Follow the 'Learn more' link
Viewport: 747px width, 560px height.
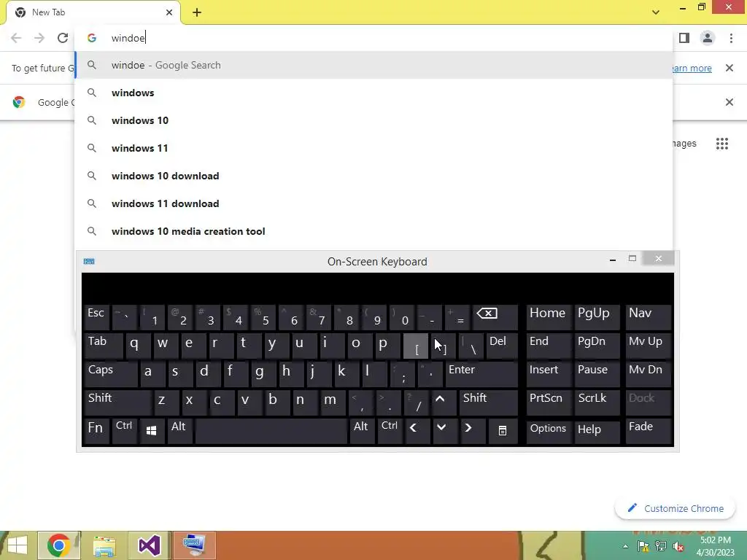point(692,68)
